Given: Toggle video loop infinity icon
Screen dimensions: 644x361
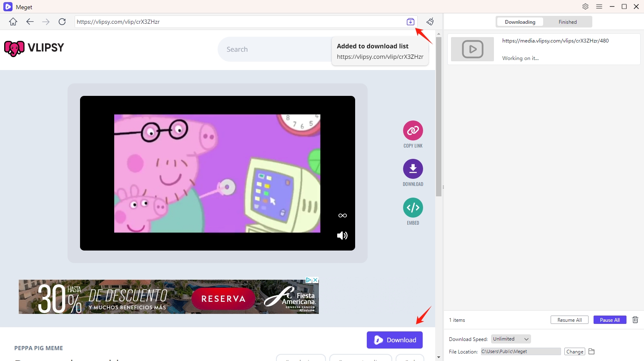Looking at the screenshot, I should click(x=343, y=216).
